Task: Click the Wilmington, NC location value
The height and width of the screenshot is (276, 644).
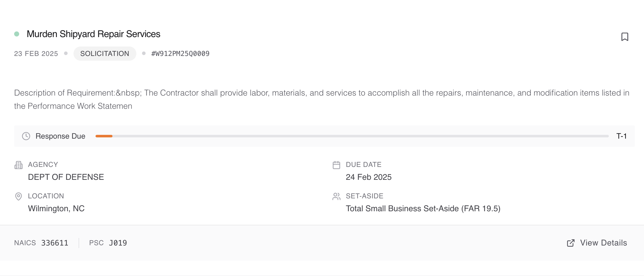Action: coord(56,208)
